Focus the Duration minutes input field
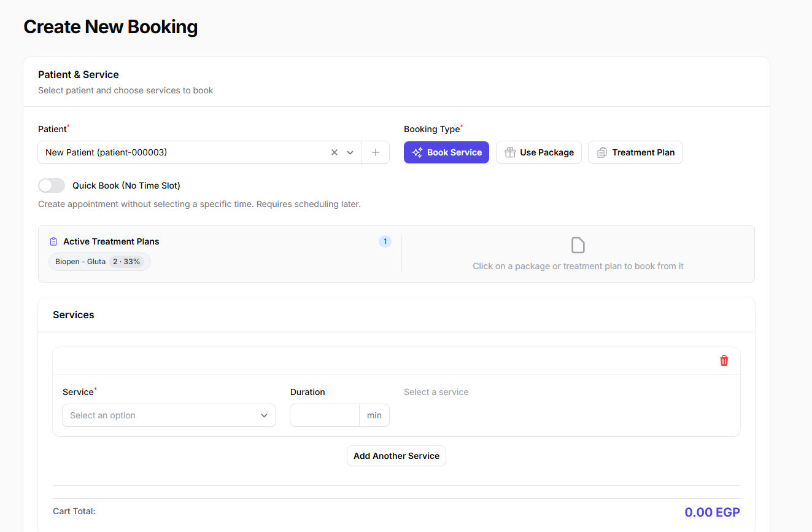The height and width of the screenshot is (532, 812). [x=325, y=415]
